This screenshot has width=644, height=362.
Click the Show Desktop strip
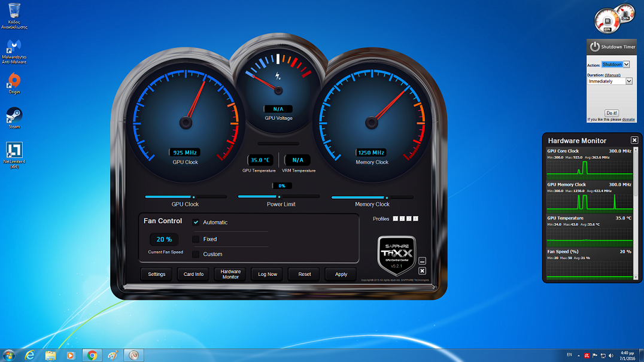point(641,355)
